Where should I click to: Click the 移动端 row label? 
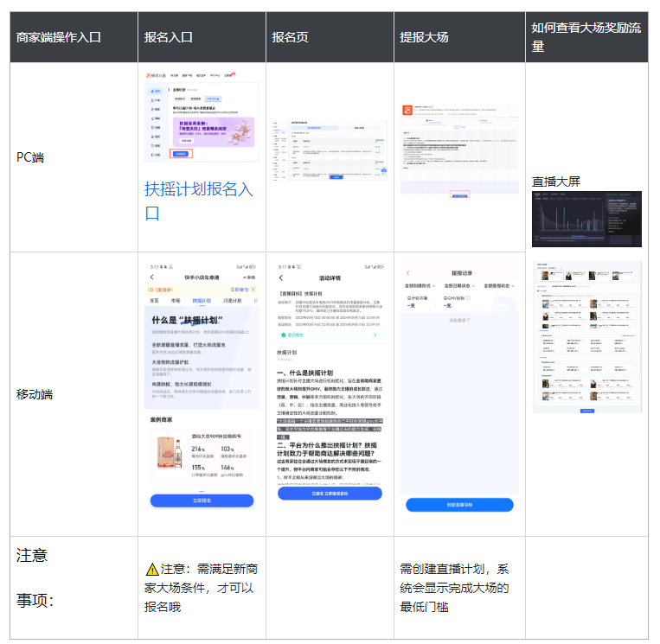[x=34, y=394]
